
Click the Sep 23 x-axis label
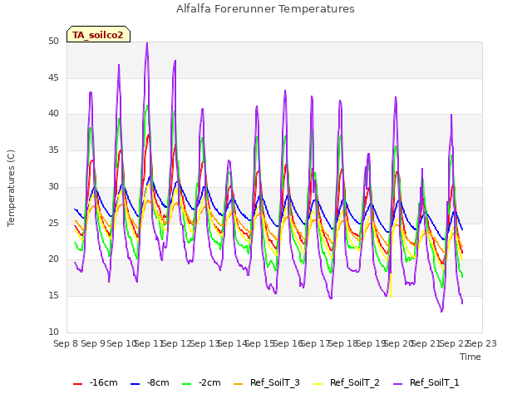pos(482,343)
